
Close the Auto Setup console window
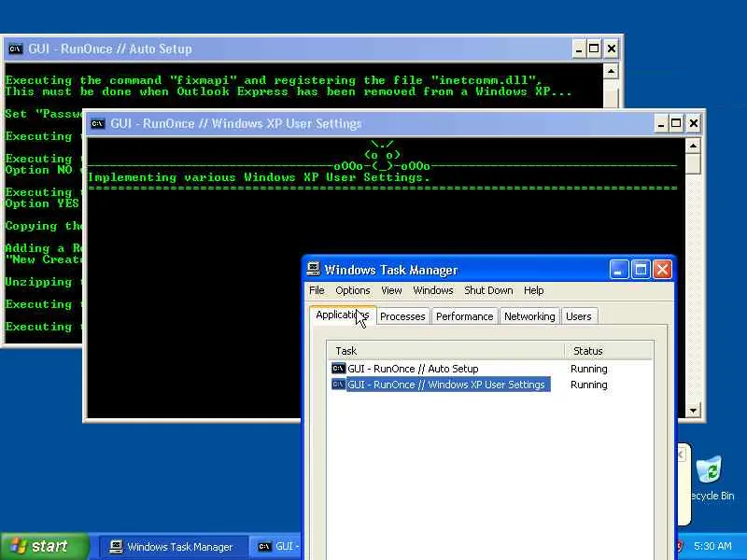pyautogui.click(x=612, y=49)
